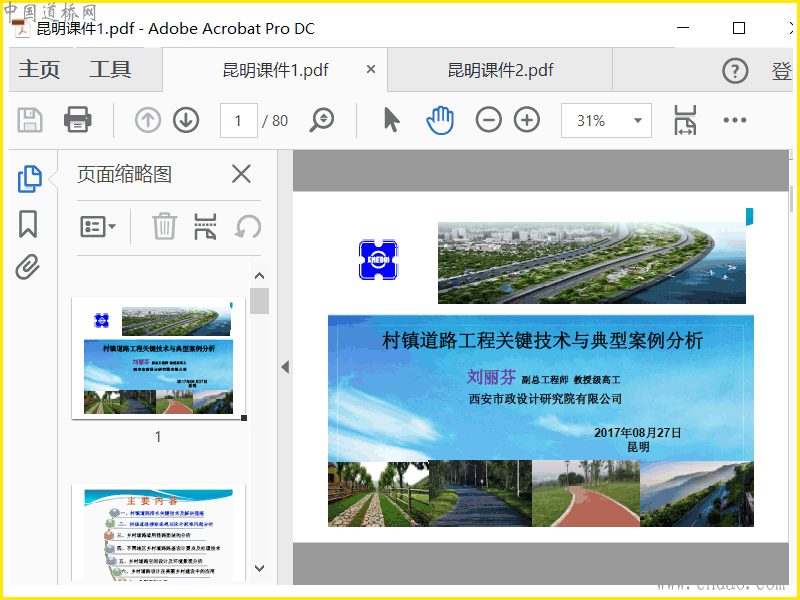The image size is (800, 600).
Task: Click the author name 刘丽芬
Action: click(491, 377)
